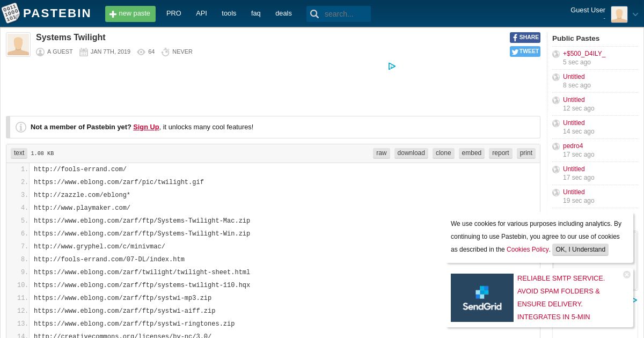Close the SendGrid ad popup
This screenshot has height=338, width=644.
(x=627, y=275)
